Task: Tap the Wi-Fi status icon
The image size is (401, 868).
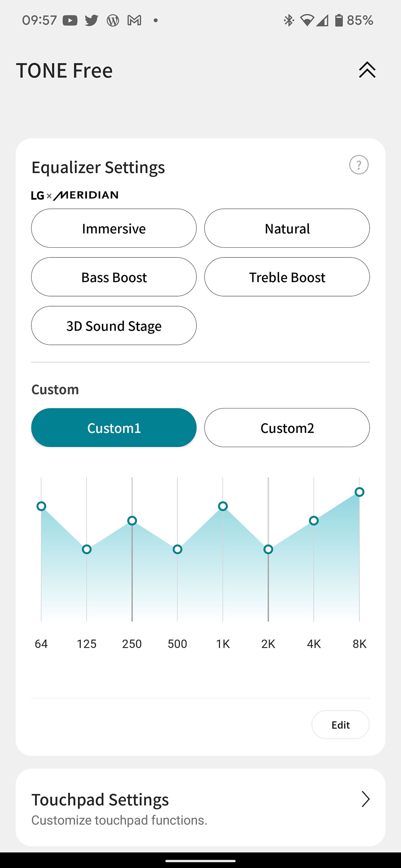Action: 307,20
